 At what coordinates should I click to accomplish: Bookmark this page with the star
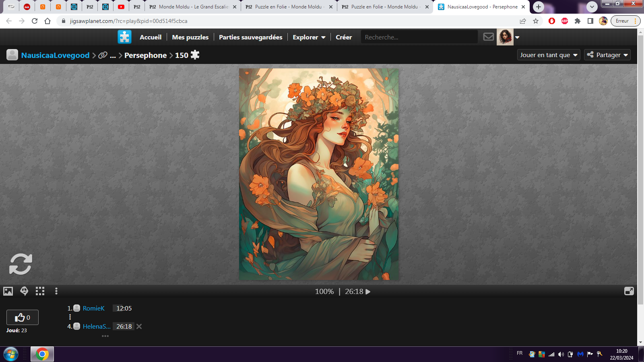(536, 21)
